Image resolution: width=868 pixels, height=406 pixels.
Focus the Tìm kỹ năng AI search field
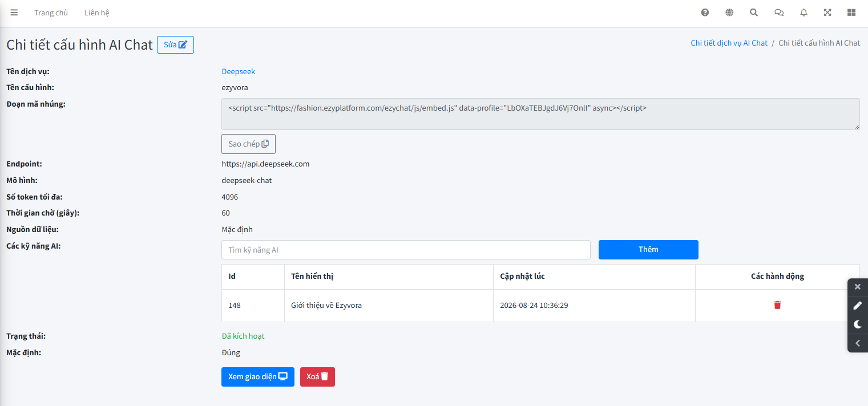point(406,250)
